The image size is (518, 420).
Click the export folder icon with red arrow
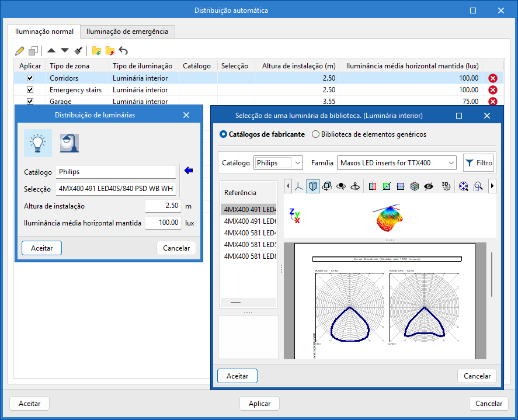(110, 51)
